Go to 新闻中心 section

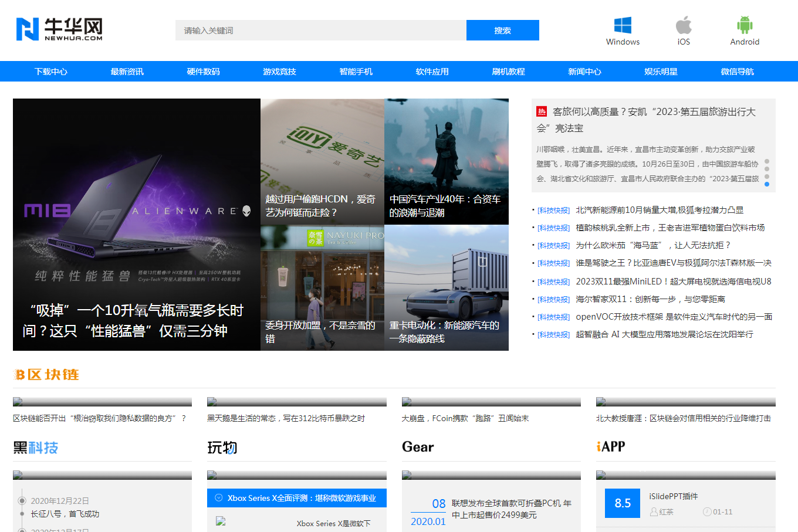coord(585,72)
